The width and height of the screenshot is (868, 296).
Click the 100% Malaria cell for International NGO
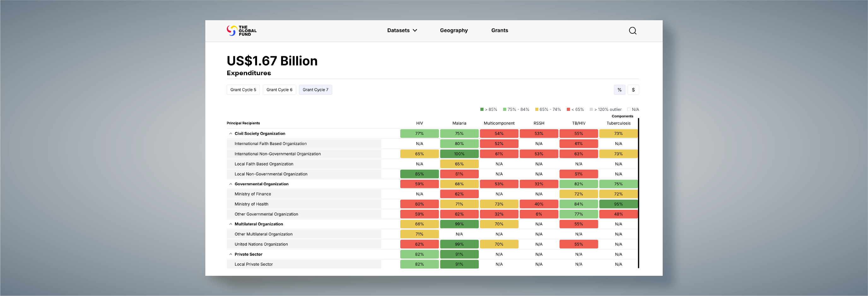click(x=459, y=154)
